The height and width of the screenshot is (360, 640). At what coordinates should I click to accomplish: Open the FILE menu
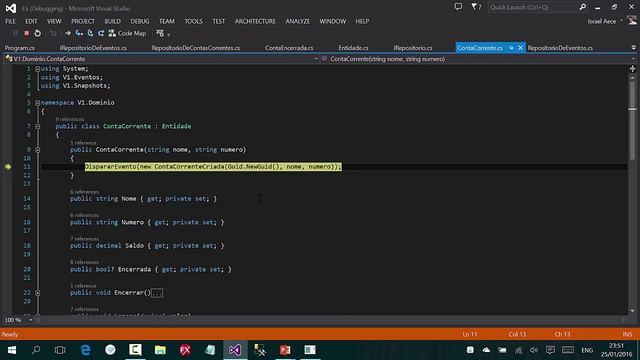10,21
